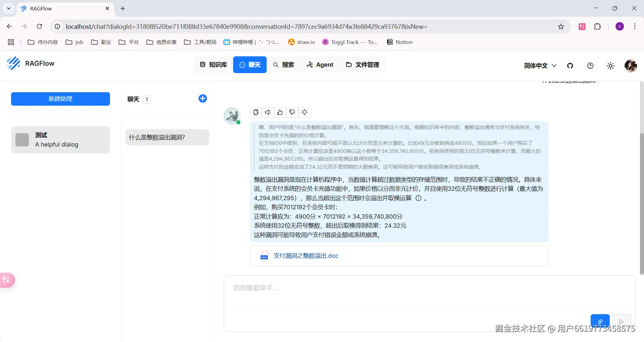The height and width of the screenshot is (342, 644).
Task: View site information icon in address bar
Action: [x=57, y=26]
